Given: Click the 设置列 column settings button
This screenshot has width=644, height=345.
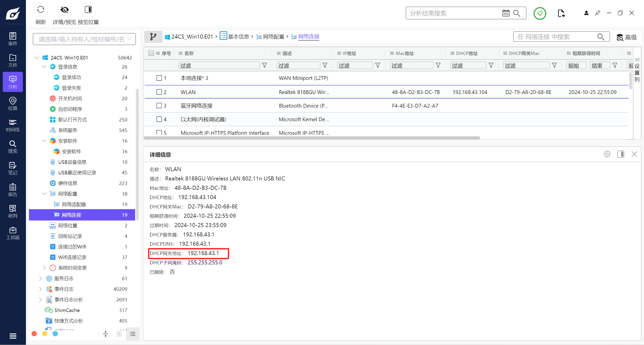Looking at the screenshot, I should (x=637, y=70).
